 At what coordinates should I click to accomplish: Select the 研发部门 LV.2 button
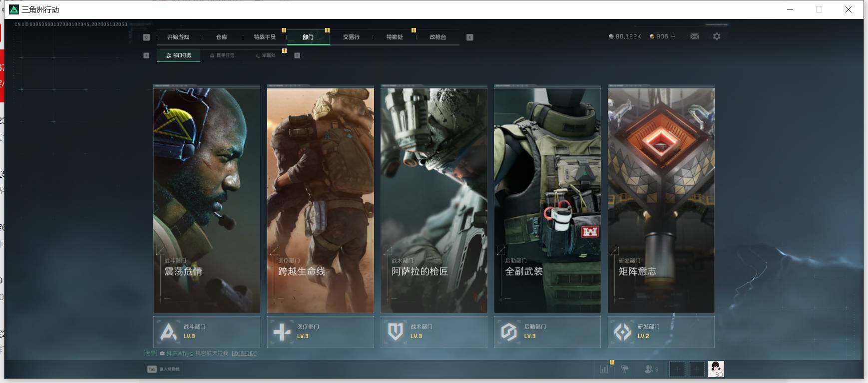click(x=661, y=332)
